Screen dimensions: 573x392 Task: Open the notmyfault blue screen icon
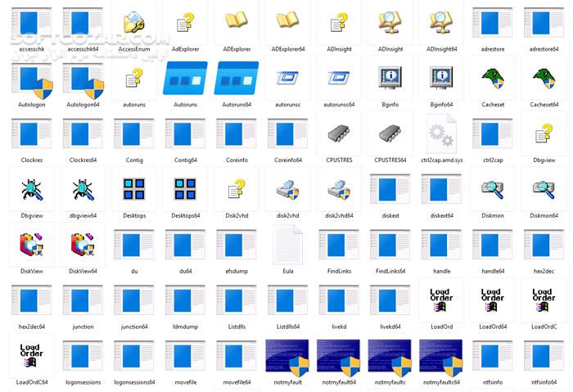coord(287,358)
